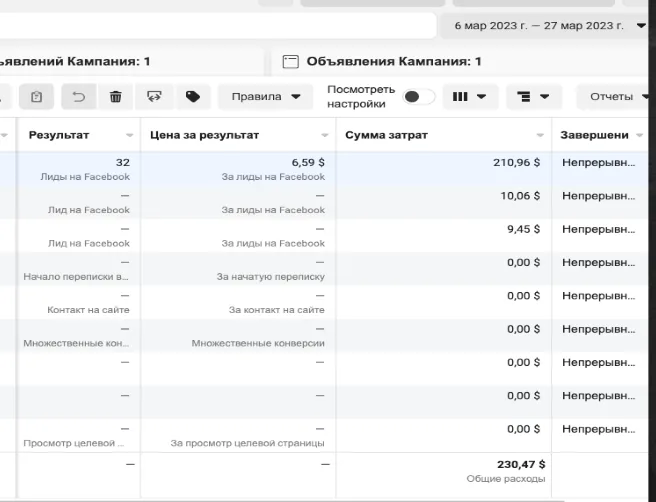Click the 210,96 $ spend amount
The width and height of the screenshot is (656, 502).
coord(517,162)
